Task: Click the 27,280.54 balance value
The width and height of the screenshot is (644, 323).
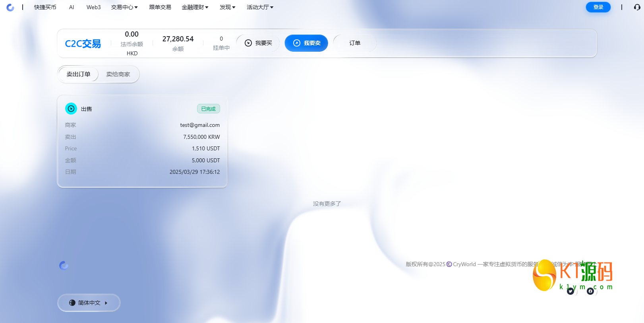Action: [178, 39]
